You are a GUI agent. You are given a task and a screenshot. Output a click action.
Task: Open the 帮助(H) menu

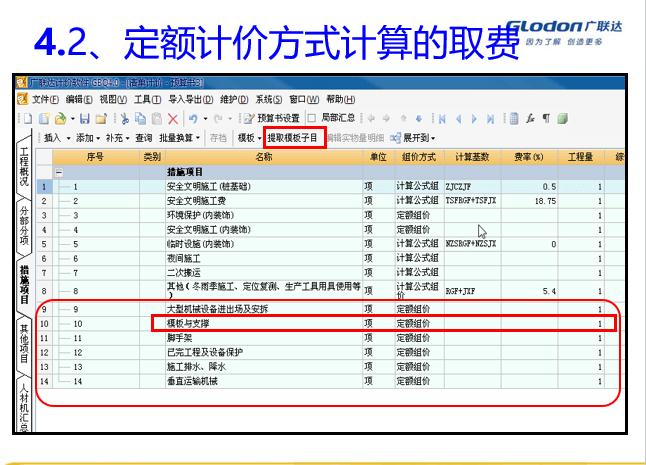click(341, 99)
